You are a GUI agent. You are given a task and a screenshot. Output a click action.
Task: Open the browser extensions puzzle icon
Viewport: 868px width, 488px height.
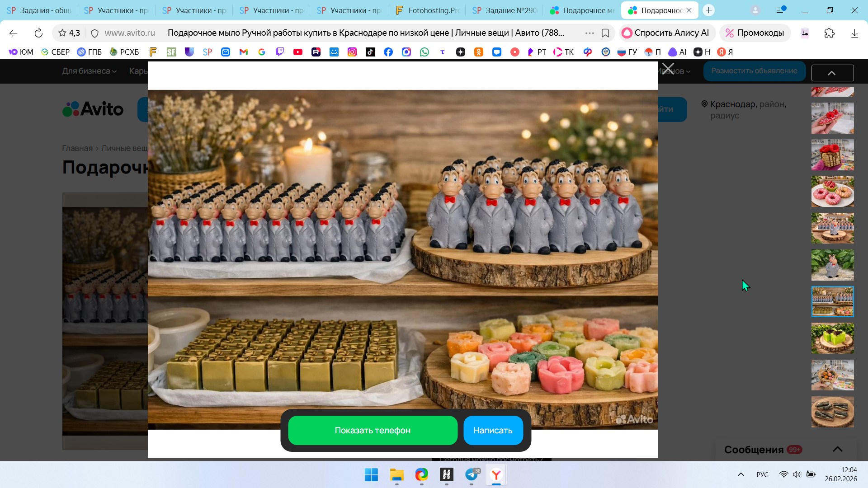[x=829, y=33]
